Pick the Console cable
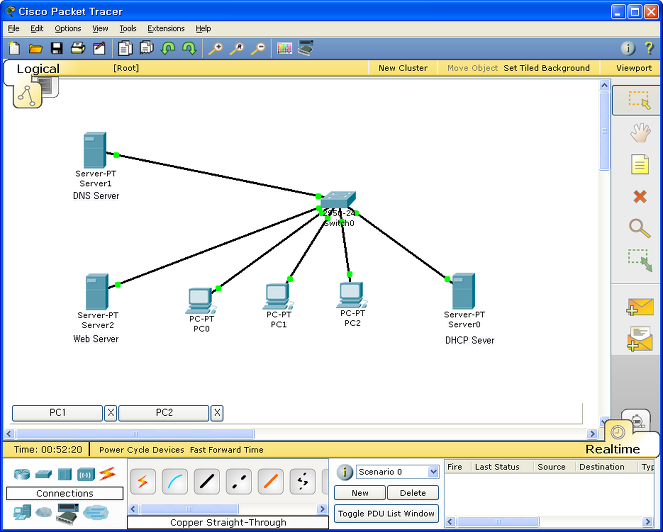Viewport: 663px width, 532px height. [x=175, y=482]
